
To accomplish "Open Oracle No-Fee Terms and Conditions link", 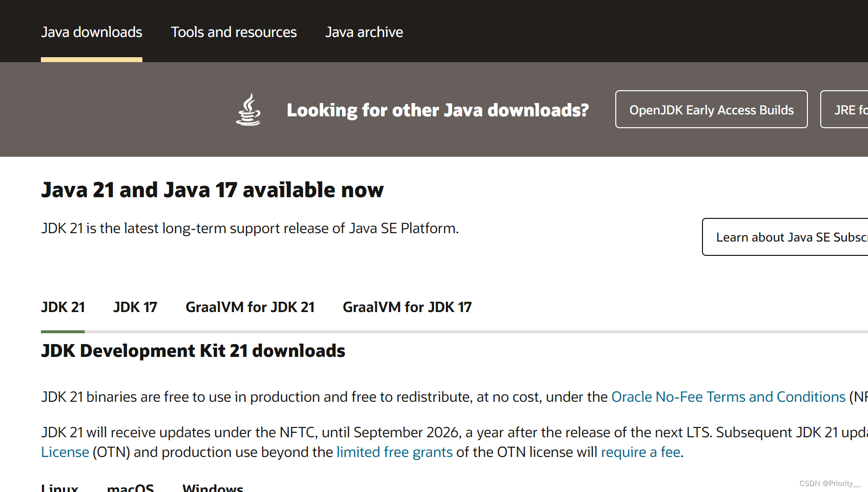I will (728, 397).
